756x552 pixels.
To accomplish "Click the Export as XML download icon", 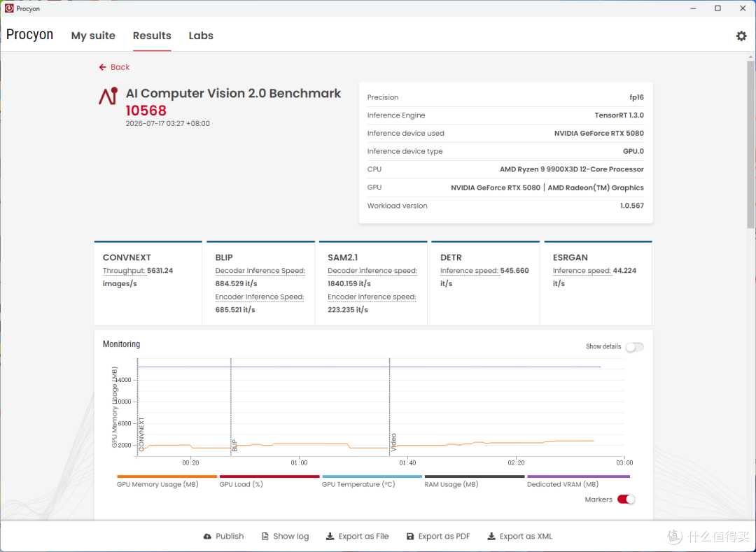I will point(491,536).
